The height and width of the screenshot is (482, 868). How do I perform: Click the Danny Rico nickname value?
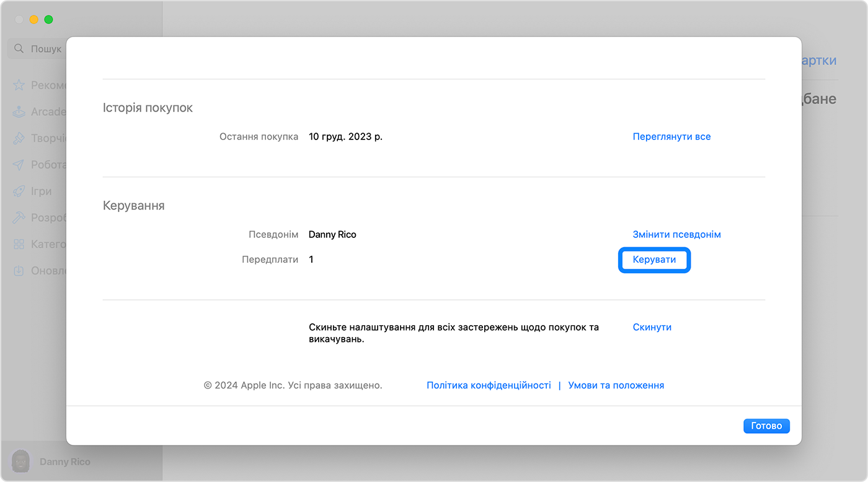(x=332, y=235)
